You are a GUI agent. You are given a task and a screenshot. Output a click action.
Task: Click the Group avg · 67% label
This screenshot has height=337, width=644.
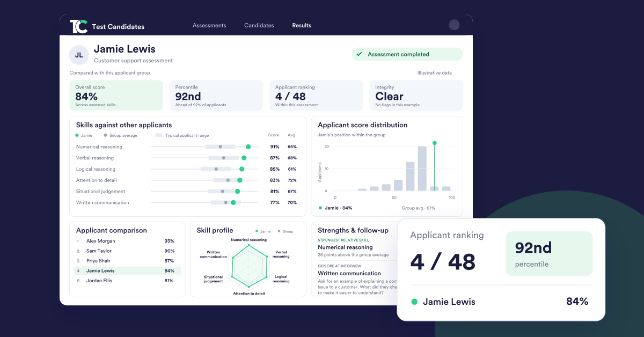tap(418, 208)
